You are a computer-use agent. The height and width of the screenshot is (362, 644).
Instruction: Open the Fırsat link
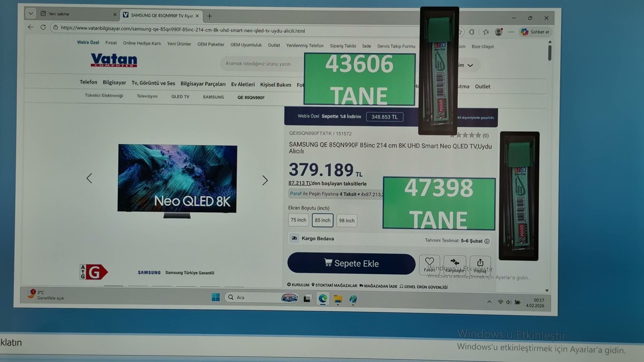click(111, 43)
